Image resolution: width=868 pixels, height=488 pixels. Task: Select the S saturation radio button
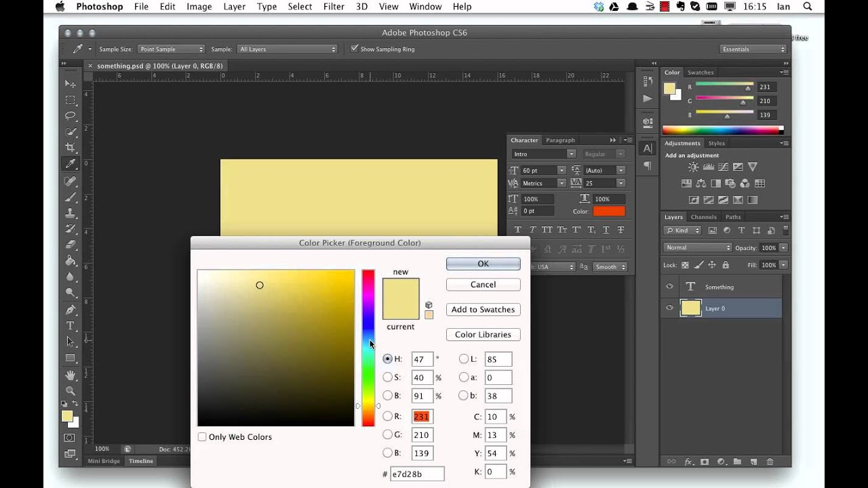387,378
